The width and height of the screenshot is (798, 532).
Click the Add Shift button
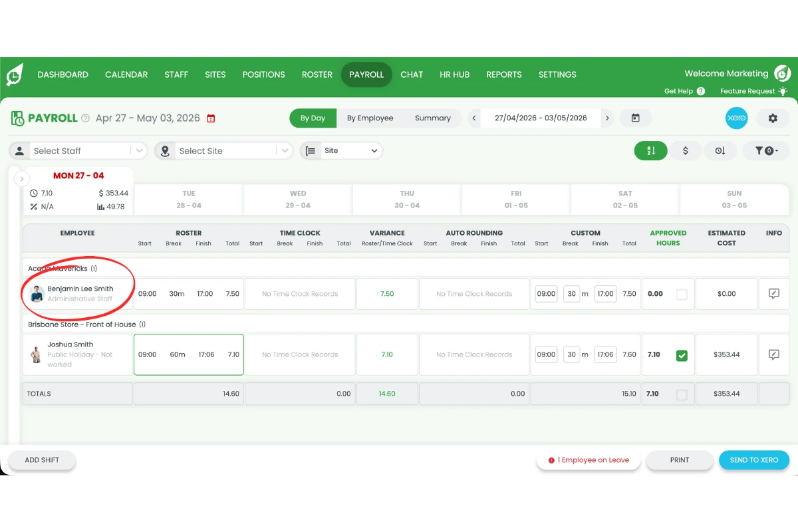click(x=42, y=460)
